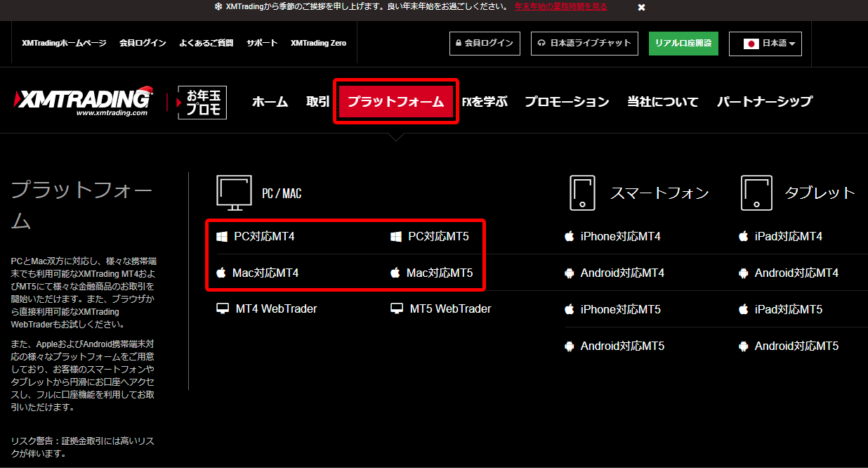Open 当社について menu
Screen dimensions: 868x468
point(663,101)
